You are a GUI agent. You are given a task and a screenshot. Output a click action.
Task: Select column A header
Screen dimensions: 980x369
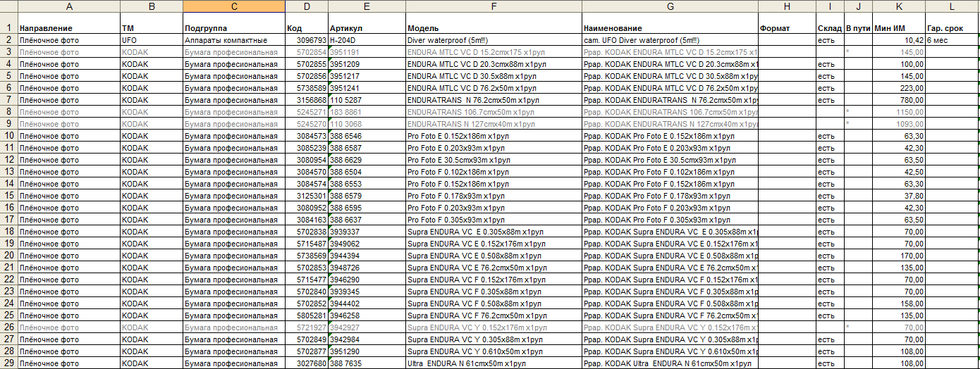point(69,6)
